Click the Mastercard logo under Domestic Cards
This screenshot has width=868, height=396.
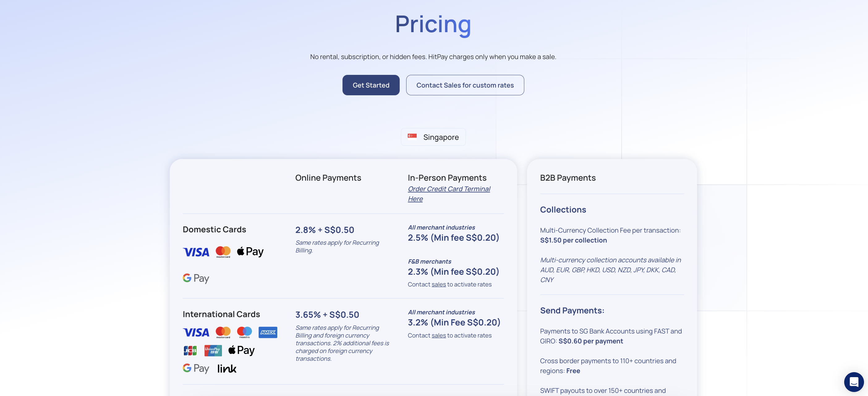[223, 252]
